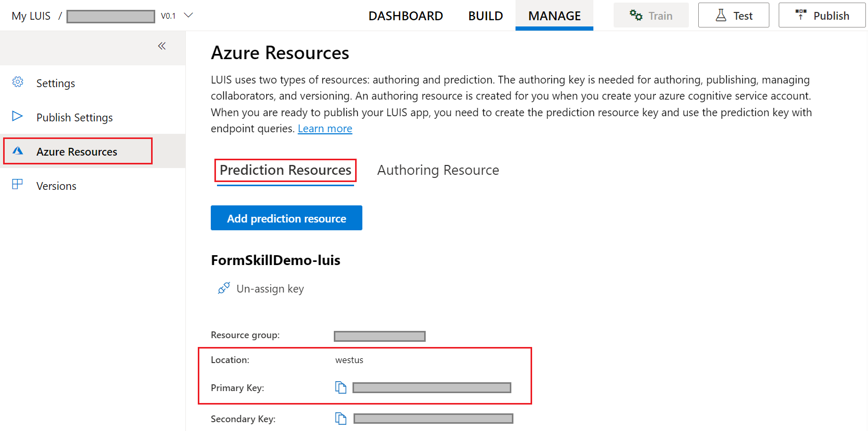The image size is (868, 431).
Task: Click the Un-assign key plug icon
Action: point(224,288)
